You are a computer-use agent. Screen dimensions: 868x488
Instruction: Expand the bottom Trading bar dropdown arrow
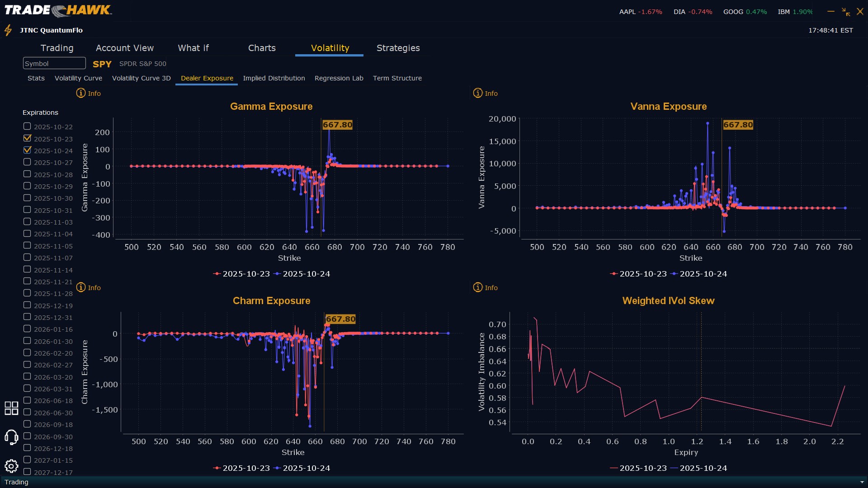click(862, 482)
